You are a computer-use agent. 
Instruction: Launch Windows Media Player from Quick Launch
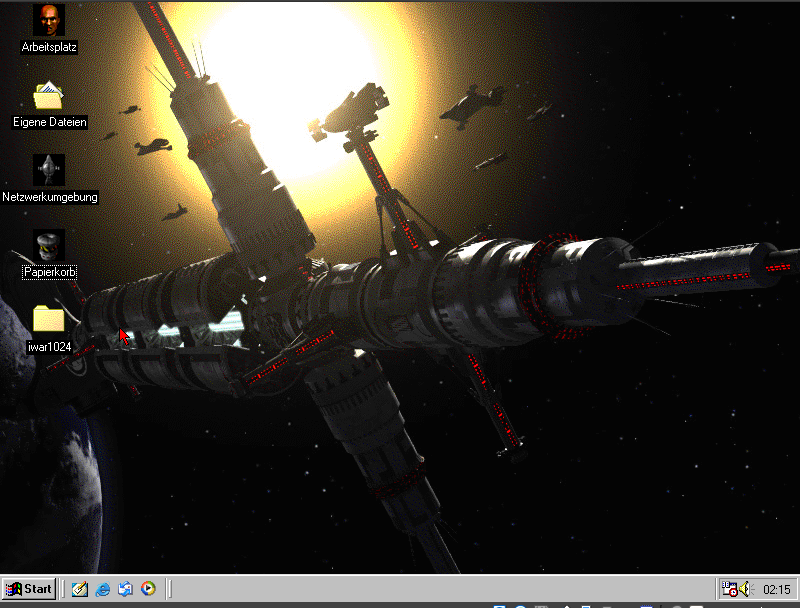click(148, 589)
